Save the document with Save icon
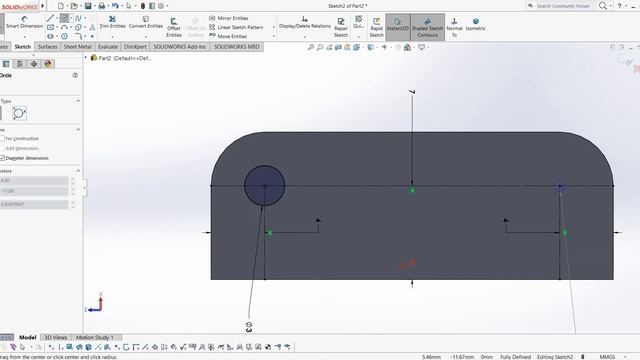This screenshot has width=640, height=360. 88,6
